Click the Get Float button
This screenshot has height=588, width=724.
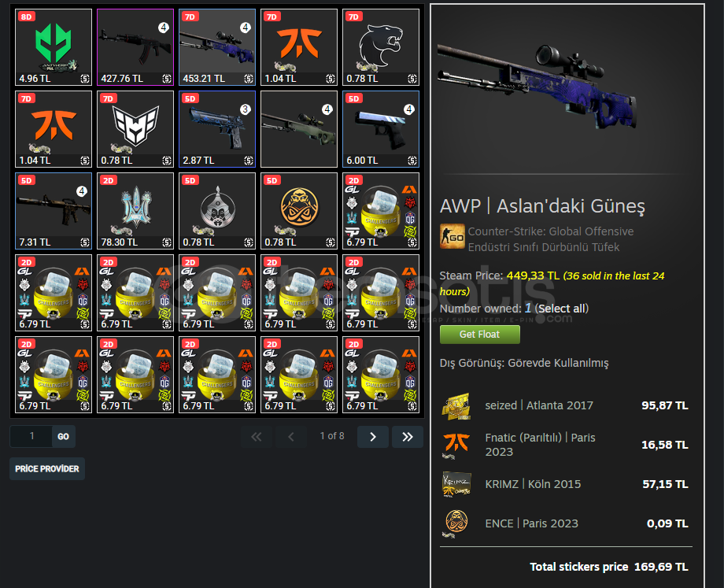pyautogui.click(x=480, y=335)
